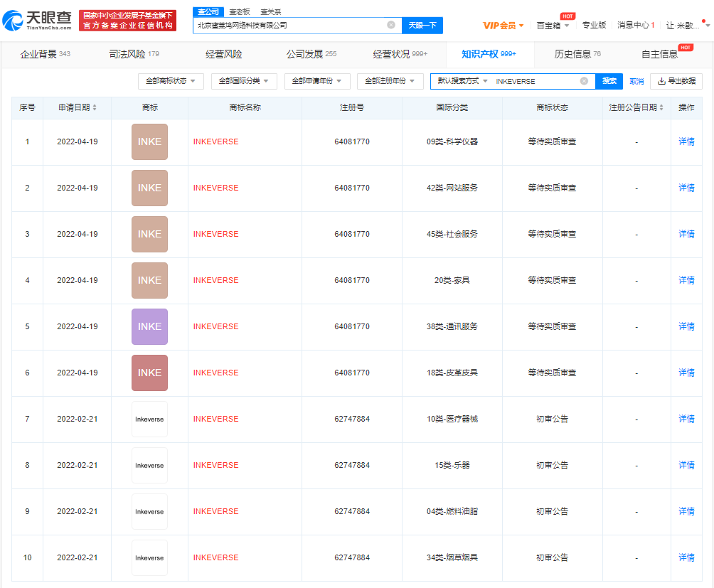The image size is (714, 588).
Task: Click the export data button
Action: [676, 81]
